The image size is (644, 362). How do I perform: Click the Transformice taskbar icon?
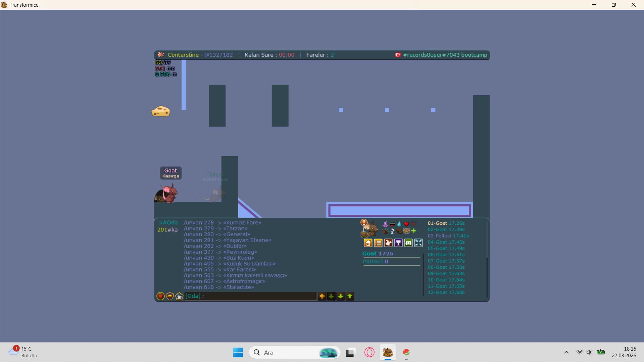tap(388, 353)
